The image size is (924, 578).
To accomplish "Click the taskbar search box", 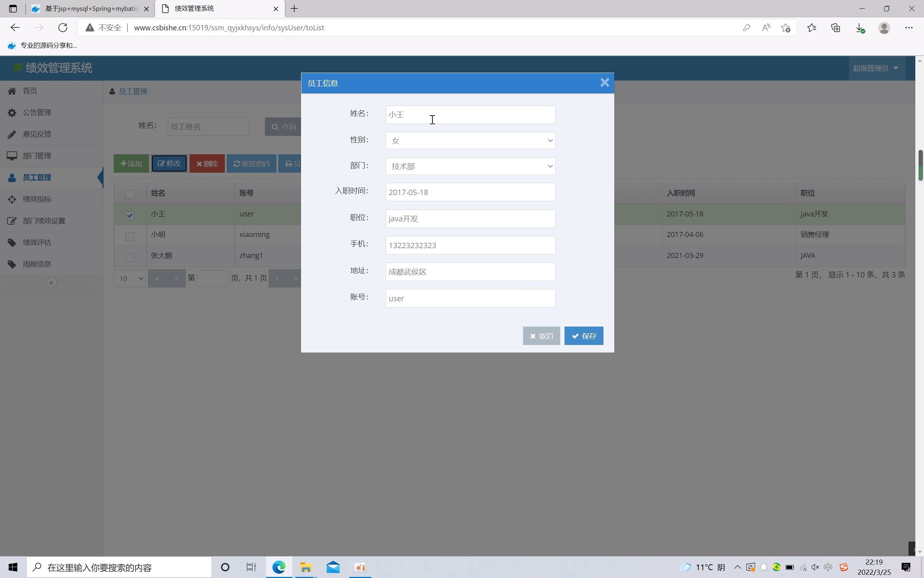I will pos(119,567).
